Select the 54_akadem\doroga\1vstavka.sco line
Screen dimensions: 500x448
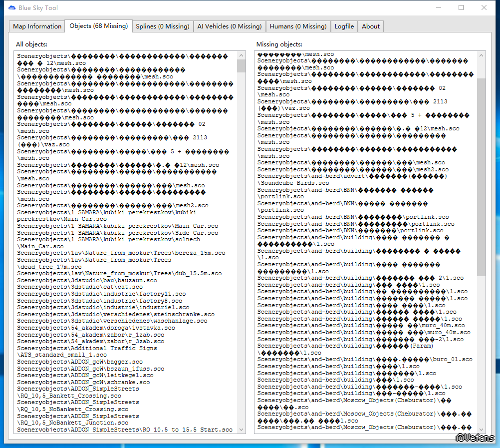pos(96,328)
